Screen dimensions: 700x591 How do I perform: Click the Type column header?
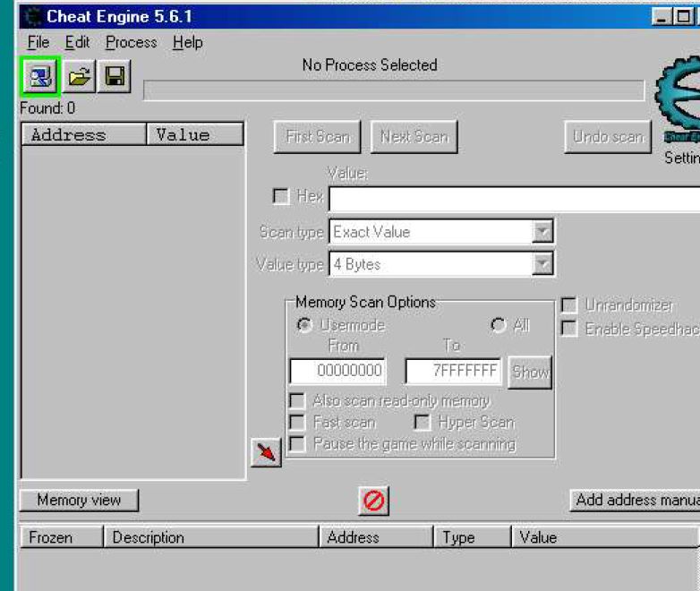coord(473,537)
